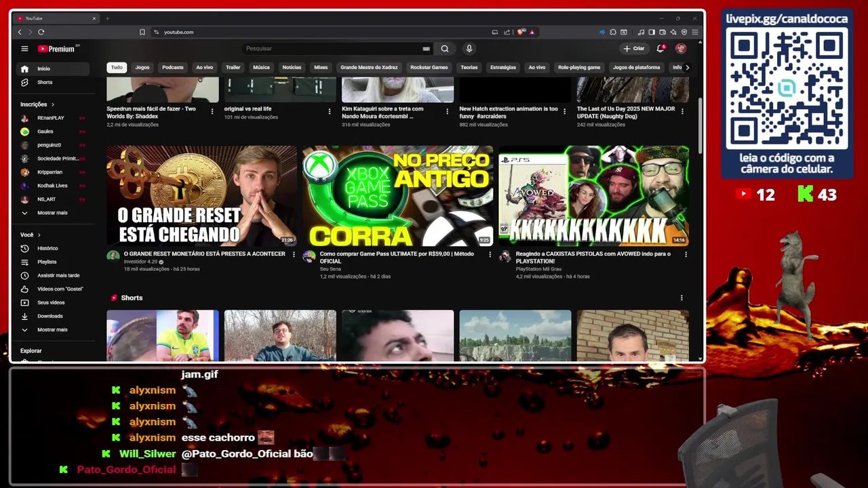This screenshot has height=488, width=868.
Task: Open RenanPLAY subscription channel
Action: point(52,118)
